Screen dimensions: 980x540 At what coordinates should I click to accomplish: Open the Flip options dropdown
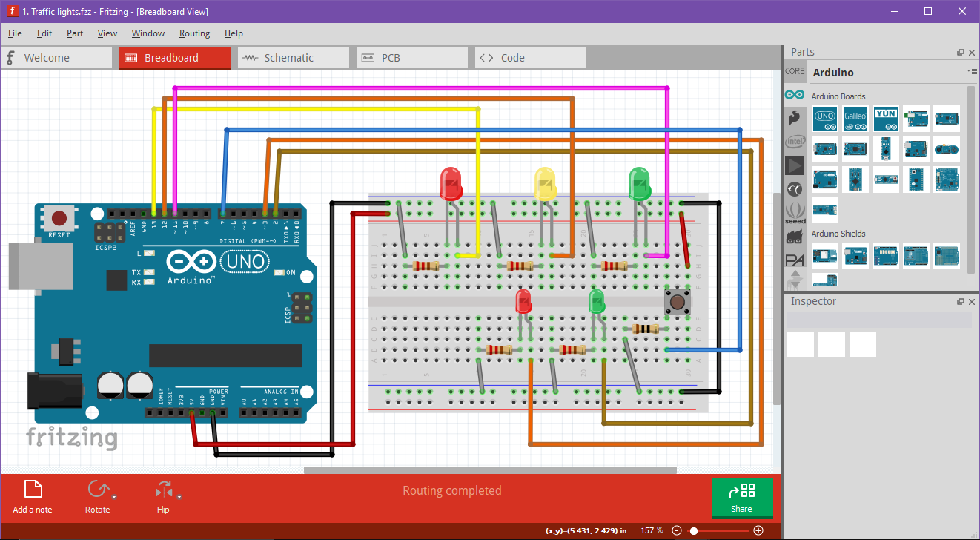point(179,496)
